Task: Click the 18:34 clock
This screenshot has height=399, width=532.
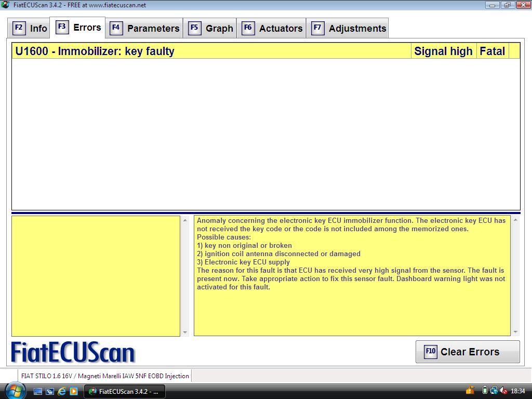Action: (x=518, y=391)
